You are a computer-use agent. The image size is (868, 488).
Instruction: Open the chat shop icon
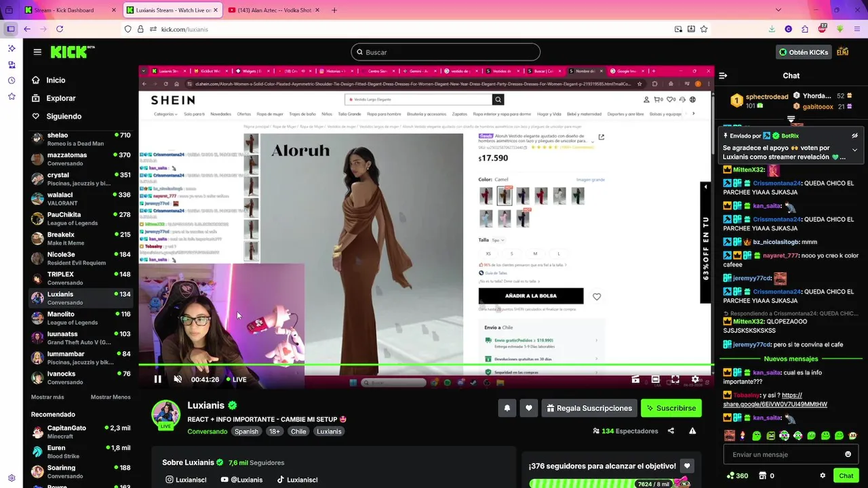coord(762,476)
